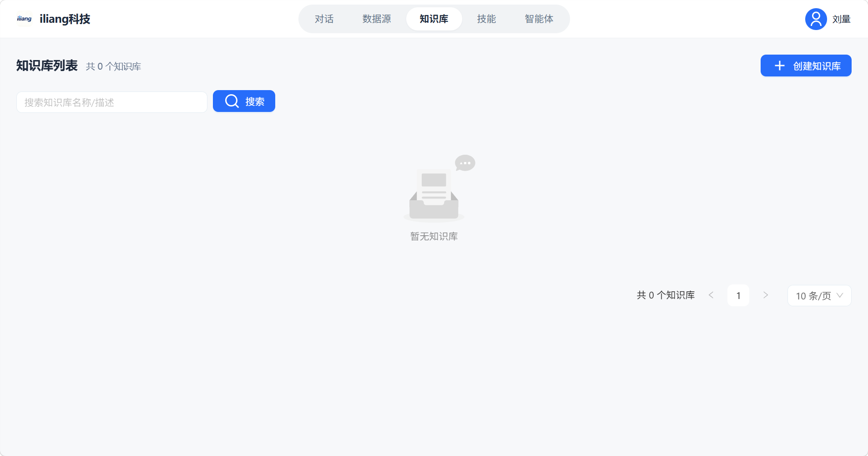This screenshot has height=456, width=868.
Task: Click the plus icon in 创建知识库
Action: tap(780, 66)
